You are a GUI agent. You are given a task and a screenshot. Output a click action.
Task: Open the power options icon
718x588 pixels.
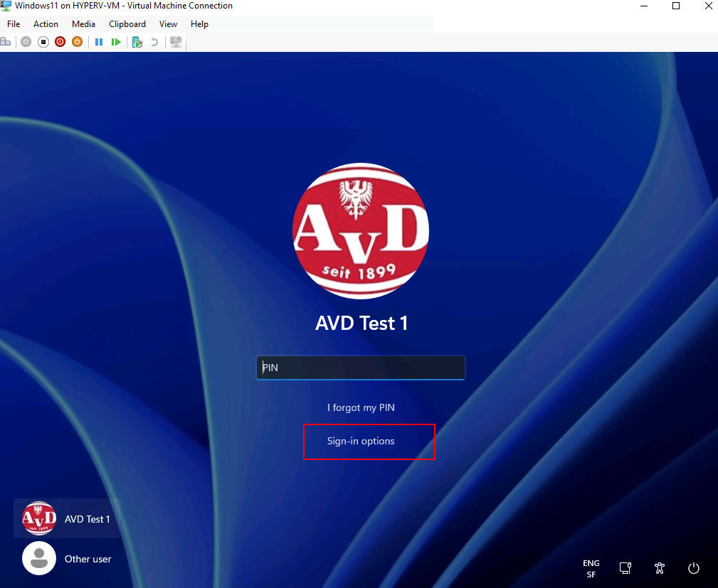(x=694, y=568)
